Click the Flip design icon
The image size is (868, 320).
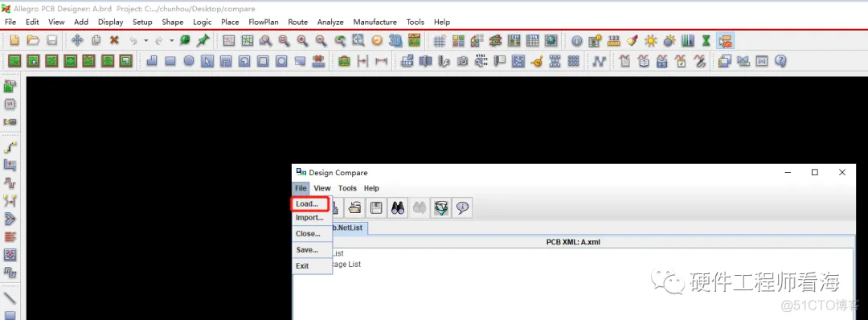click(414, 40)
